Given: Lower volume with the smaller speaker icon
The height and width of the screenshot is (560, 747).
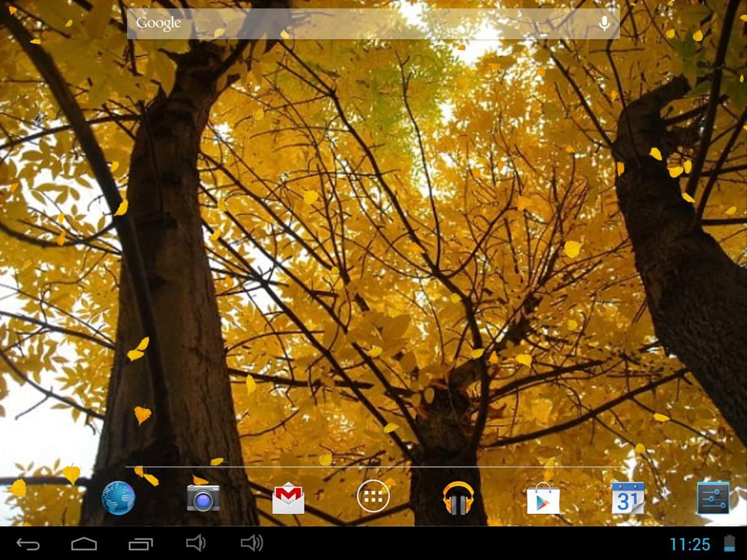Looking at the screenshot, I should point(195,543).
